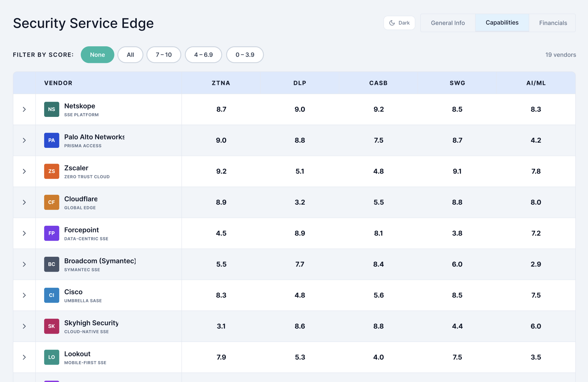Select the None score filter
588x382 pixels.
point(97,55)
